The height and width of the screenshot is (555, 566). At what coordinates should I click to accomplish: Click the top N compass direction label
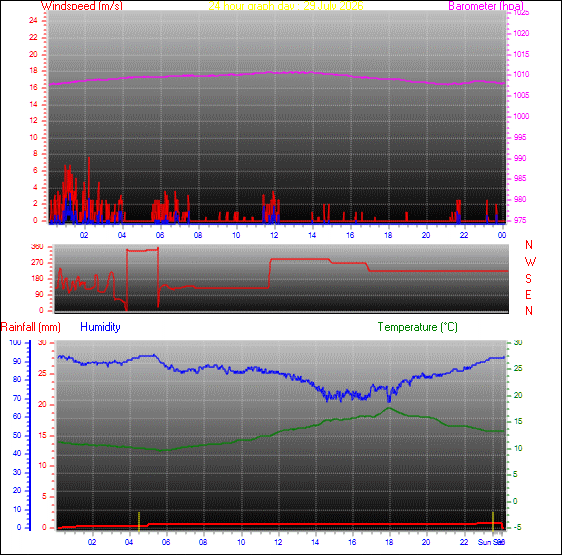529,245
